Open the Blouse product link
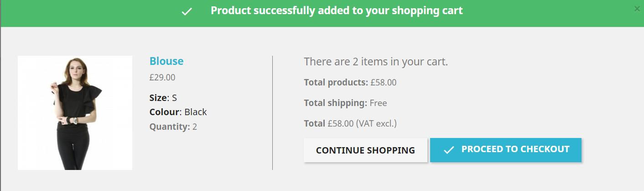 click(x=166, y=61)
